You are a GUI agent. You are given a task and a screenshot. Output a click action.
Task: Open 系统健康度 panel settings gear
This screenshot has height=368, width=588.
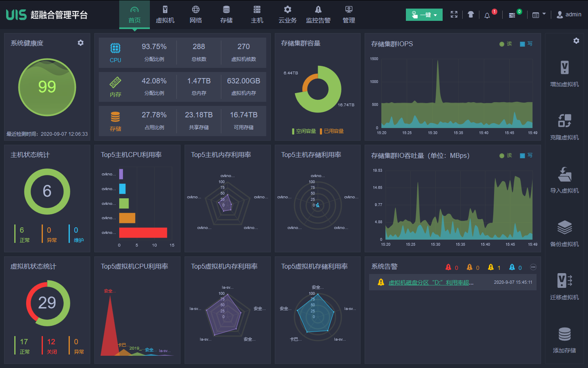(80, 43)
